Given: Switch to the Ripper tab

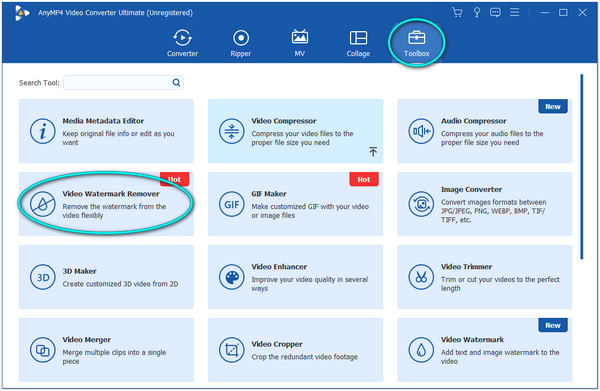Looking at the screenshot, I should pos(241,43).
